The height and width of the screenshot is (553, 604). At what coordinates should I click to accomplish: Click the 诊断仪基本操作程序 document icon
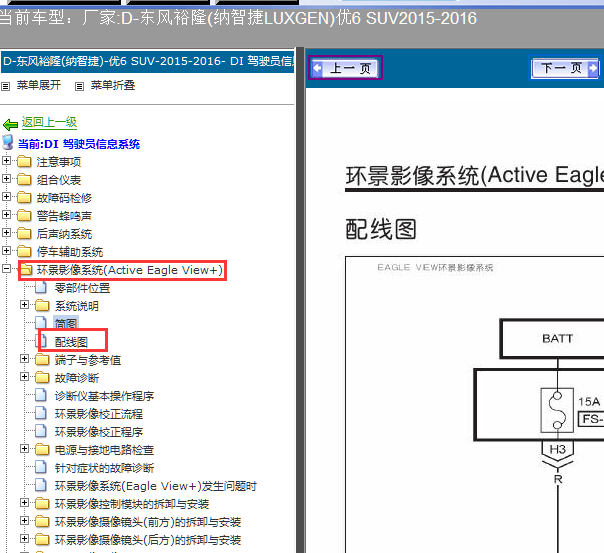pos(41,395)
